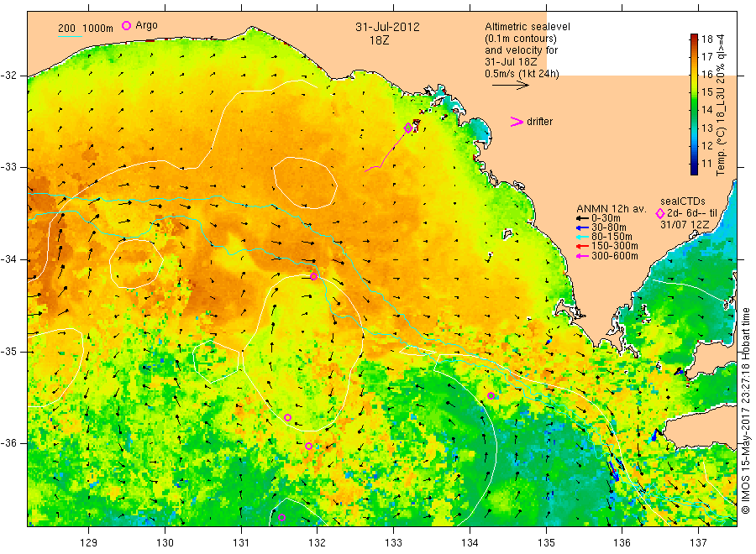Click the cyan line under '200 1000m'
Image resolution: width=756 pixels, height=554 pixels.
click(70, 36)
